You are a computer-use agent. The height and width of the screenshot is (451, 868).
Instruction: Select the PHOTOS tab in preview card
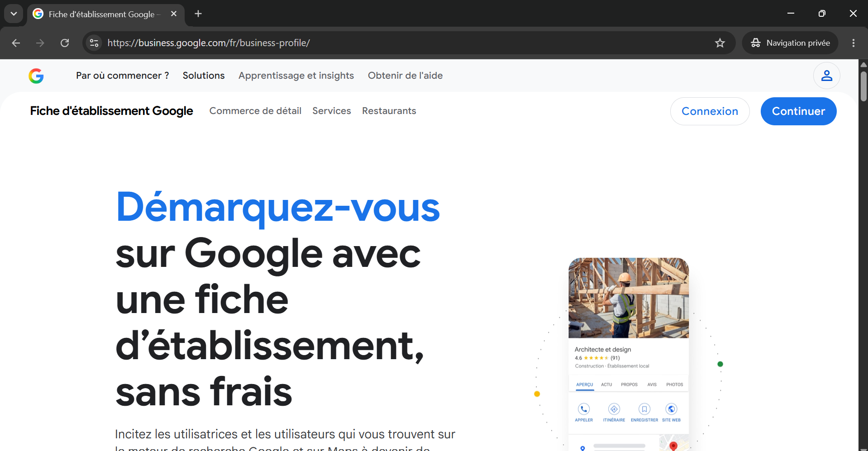point(674,385)
